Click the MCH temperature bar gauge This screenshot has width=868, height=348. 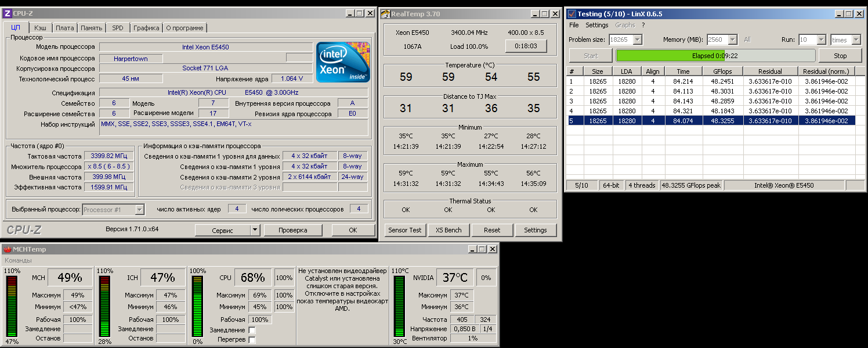click(x=12, y=306)
